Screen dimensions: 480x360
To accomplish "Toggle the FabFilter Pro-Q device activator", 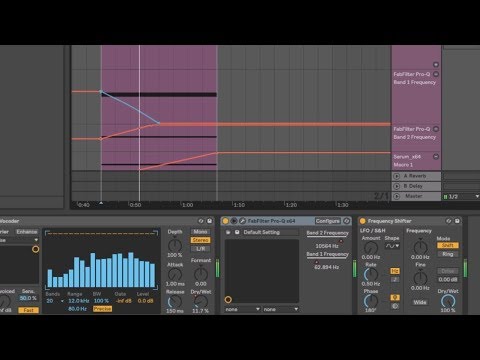I will [225, 221].
